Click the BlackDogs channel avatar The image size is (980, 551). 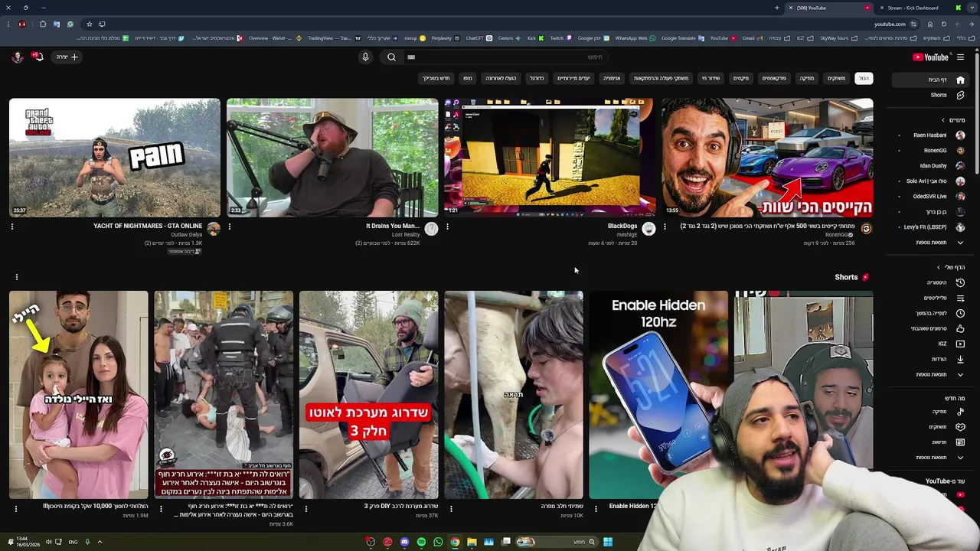tap(648, 229)
